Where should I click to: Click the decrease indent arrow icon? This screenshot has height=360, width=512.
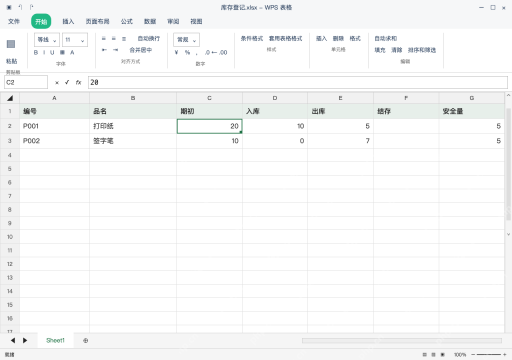click(104, 50)
